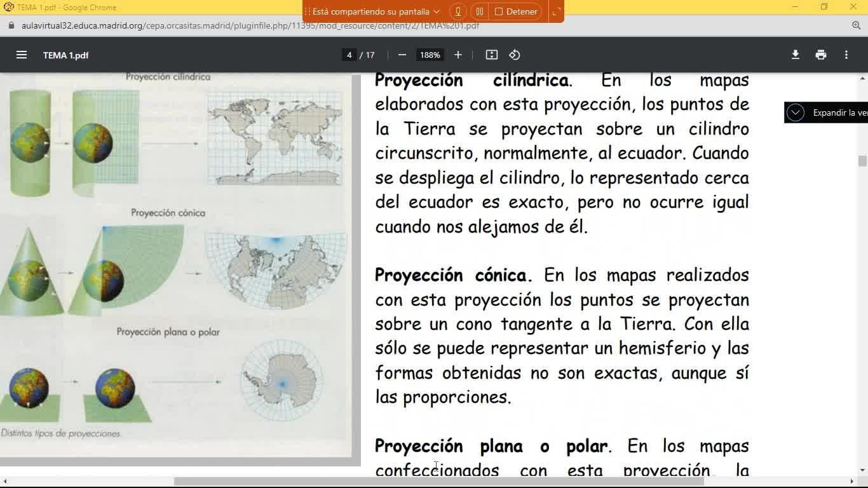Image resolution: width=868 pixels, height=488 pixels.
Task: Click the address bar URL
Action: pyautogui.click(x=250, y=25)
